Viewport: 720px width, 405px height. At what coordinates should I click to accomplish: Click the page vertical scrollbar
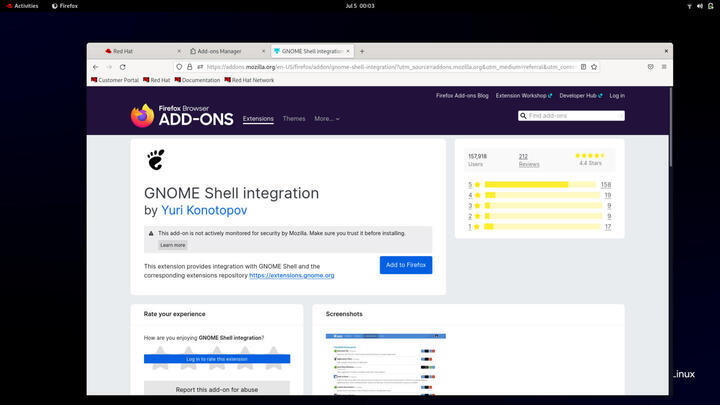pos(670,128)
